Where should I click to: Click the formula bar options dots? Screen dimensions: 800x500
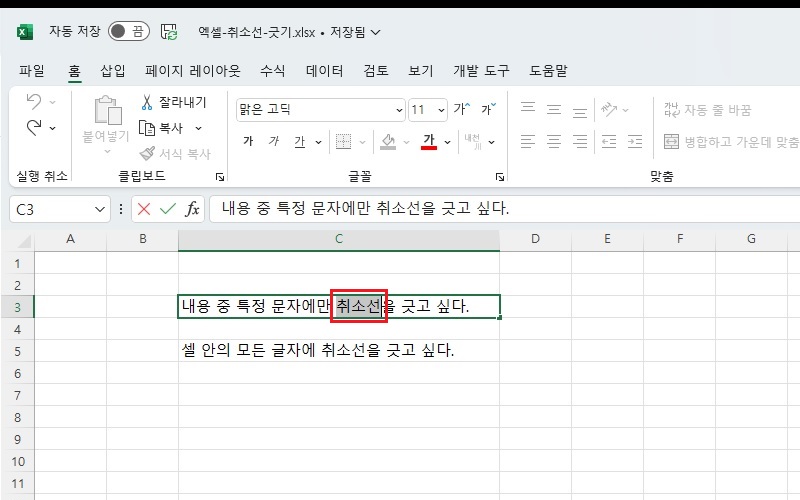pos(121,209)
